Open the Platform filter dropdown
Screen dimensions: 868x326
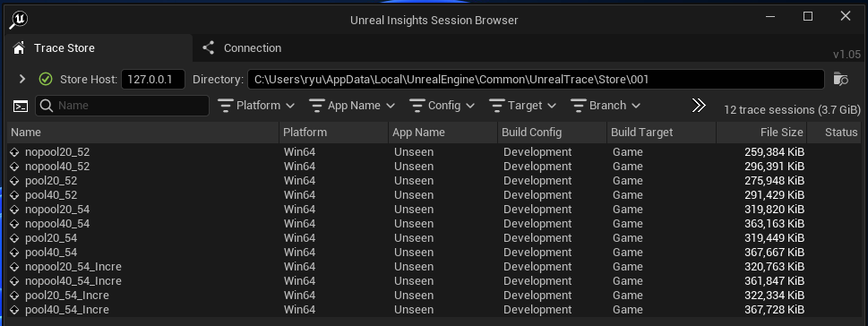coord(256,106)
